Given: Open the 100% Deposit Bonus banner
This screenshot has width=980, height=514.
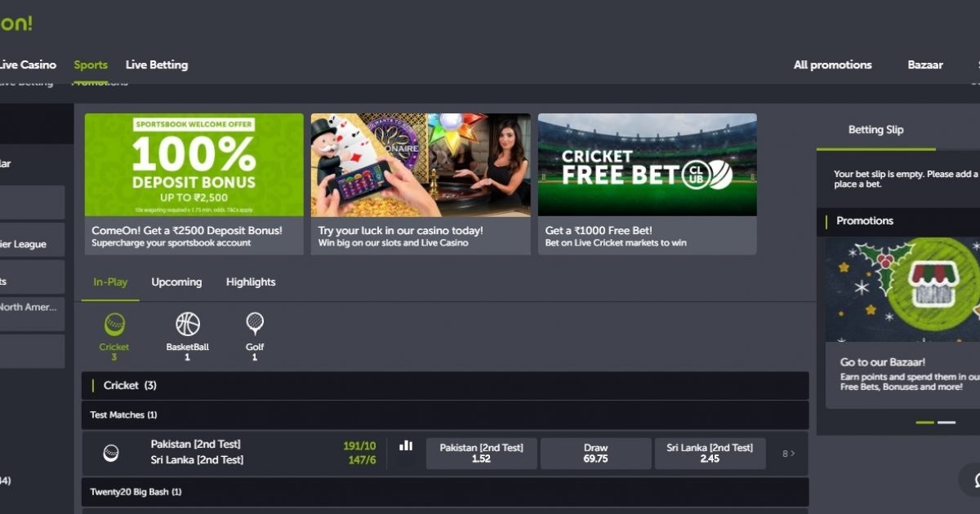Looking at the screenshot, I should pyautogui.click(x=194, y=165).
